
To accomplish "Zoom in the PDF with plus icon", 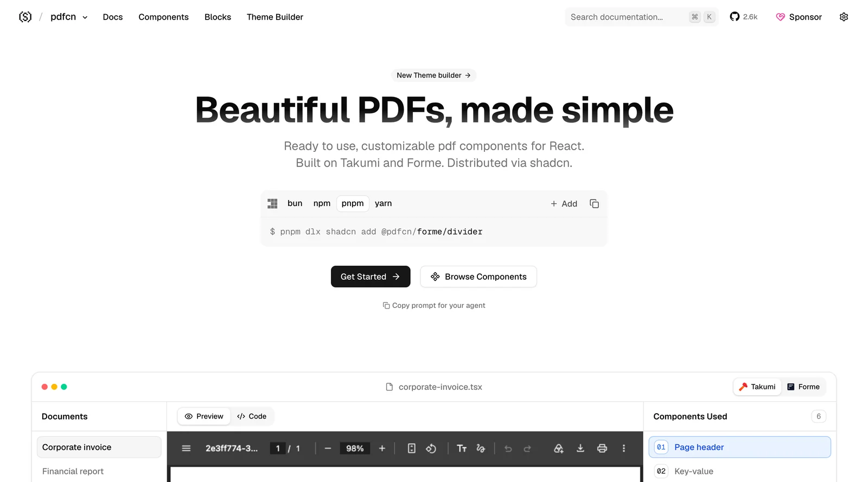I will click(382, 448).
